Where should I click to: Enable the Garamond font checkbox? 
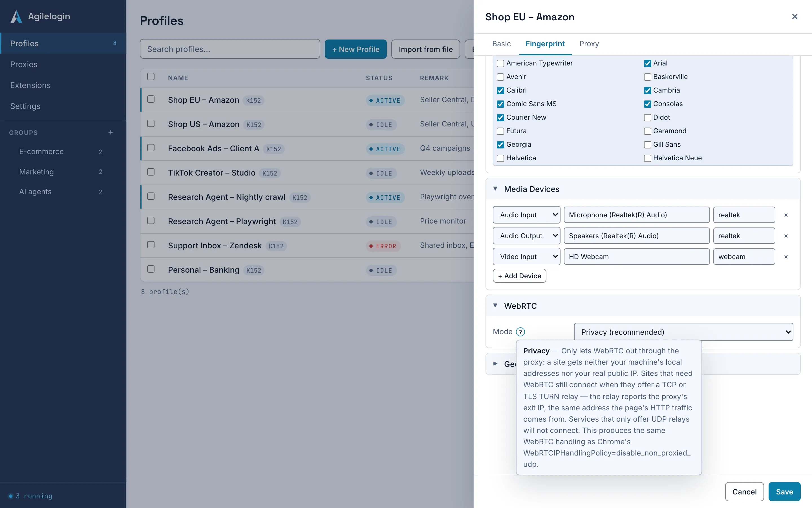pos(647,131)
